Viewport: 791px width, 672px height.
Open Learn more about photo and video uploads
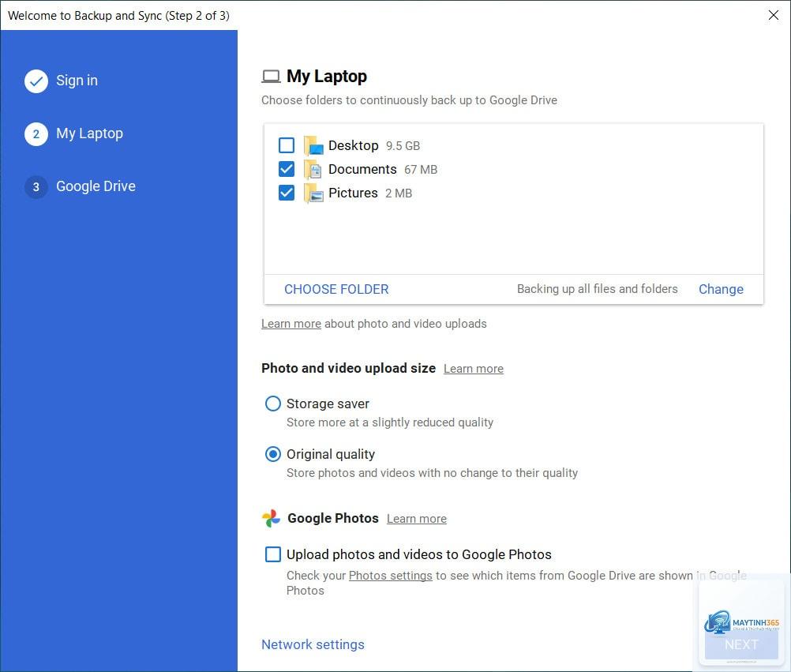coord(291,324)
